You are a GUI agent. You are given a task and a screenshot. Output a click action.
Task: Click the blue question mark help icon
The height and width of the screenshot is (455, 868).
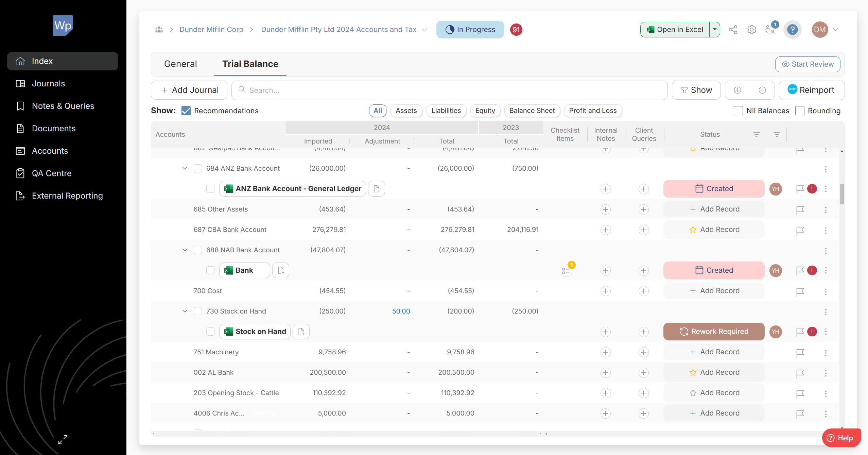(793, 30)
